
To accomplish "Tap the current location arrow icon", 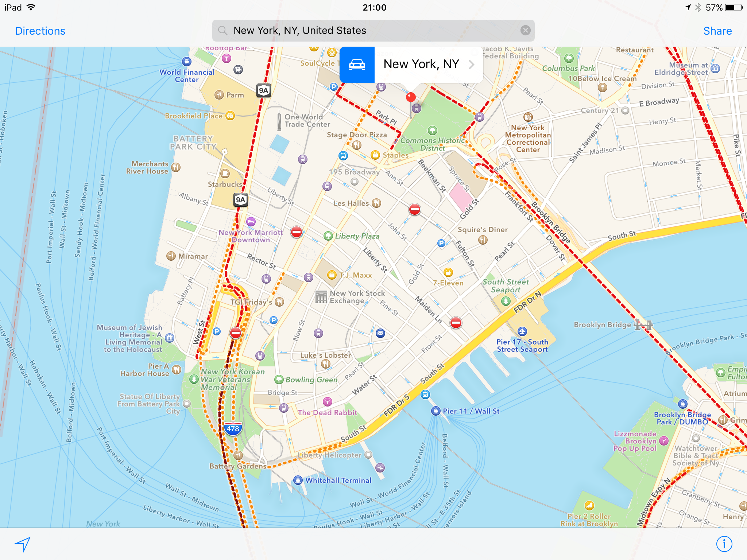I will tap(23, 544).
